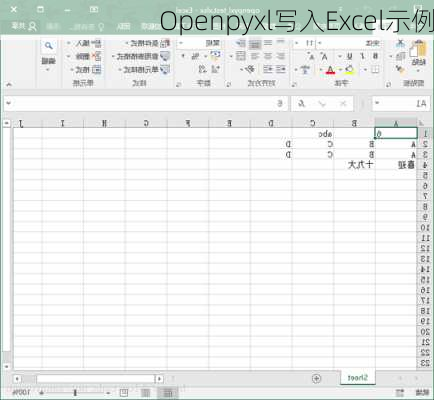Open the font name 宋体 dropdown
Viewport: 434px width, 400px height.
[320, 43]
